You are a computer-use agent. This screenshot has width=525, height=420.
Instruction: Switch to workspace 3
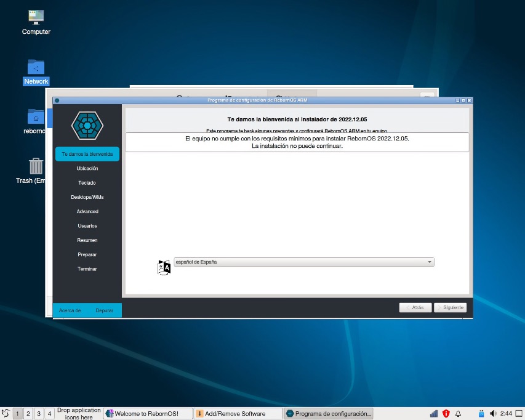pos(39,414)
